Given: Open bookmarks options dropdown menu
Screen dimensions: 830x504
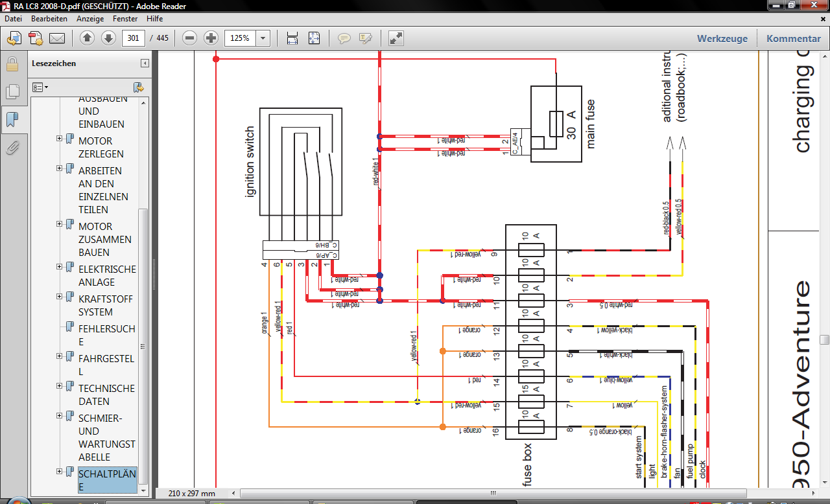Looking at the screenshot, I should 40,87.
